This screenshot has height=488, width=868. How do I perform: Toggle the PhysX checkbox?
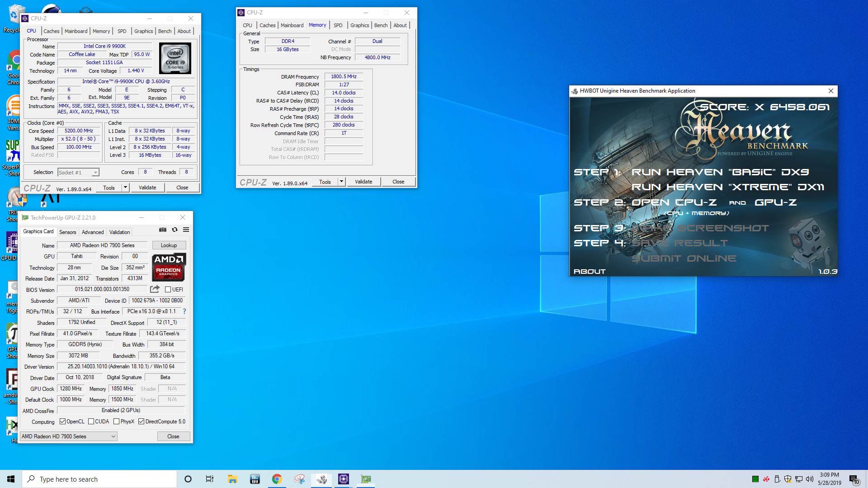click(116, 422)
